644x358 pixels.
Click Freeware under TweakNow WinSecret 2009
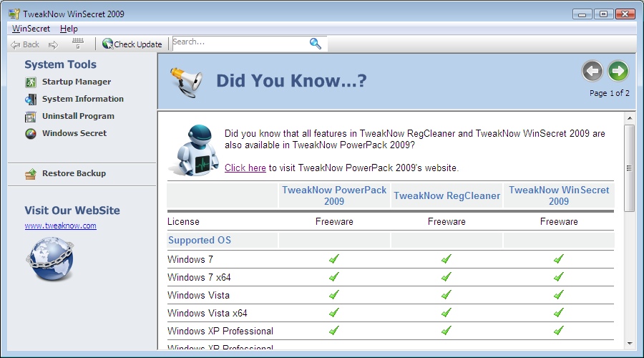click(x=559, y=221)
